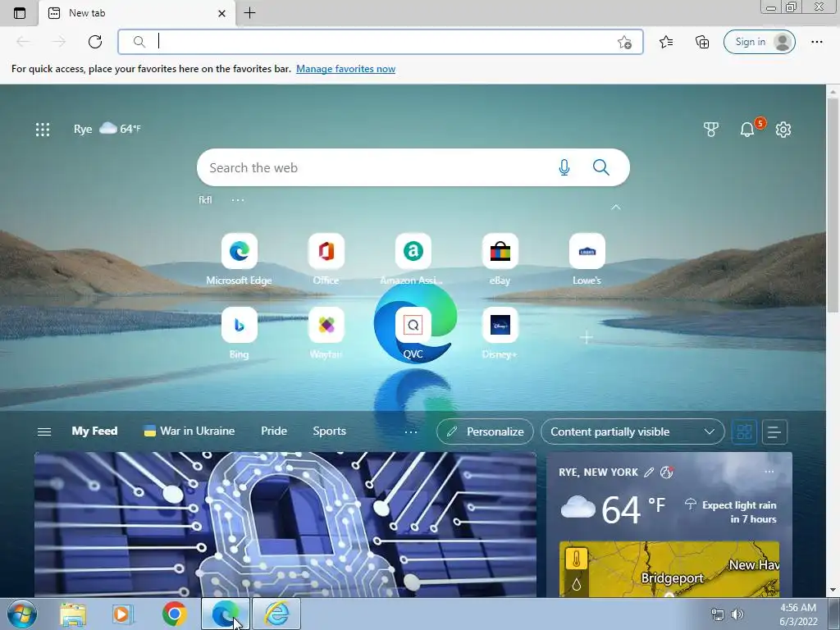Open the Favorites list icon

(x=666, y=42)
